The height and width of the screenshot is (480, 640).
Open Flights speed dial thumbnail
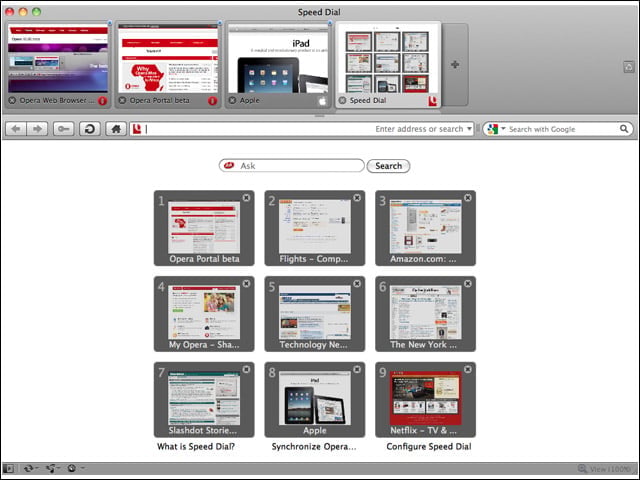click(x=315, y=227)
